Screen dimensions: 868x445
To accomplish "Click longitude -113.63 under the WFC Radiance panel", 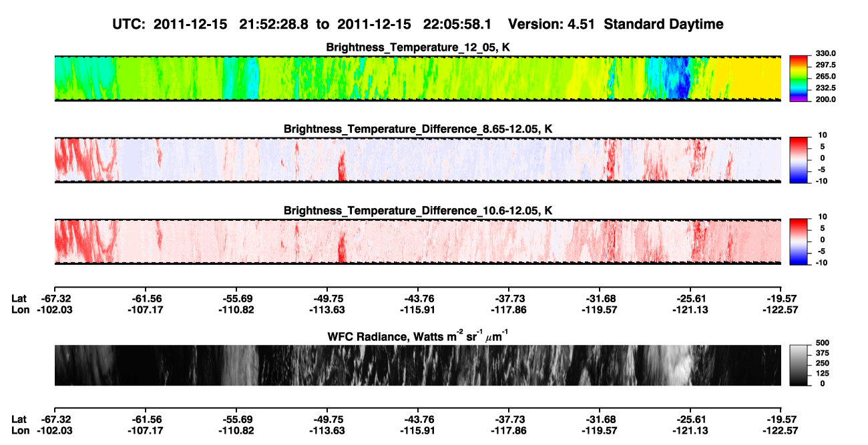I will coord(327,431).
